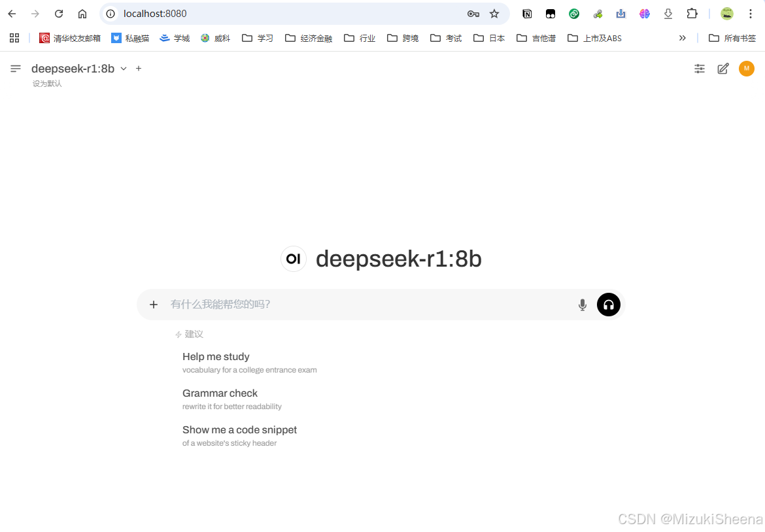Click the OI model logo

pyautogui.click(x=293, y=259)
